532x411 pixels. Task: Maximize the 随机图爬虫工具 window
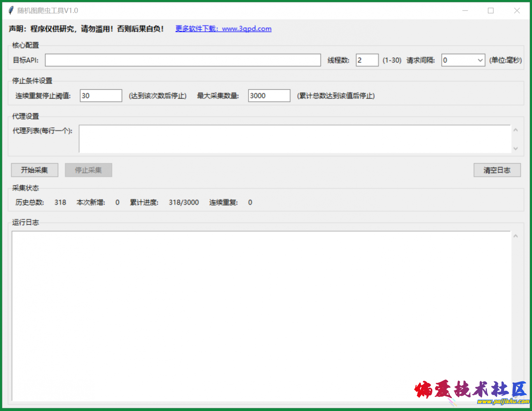[491, 11]
